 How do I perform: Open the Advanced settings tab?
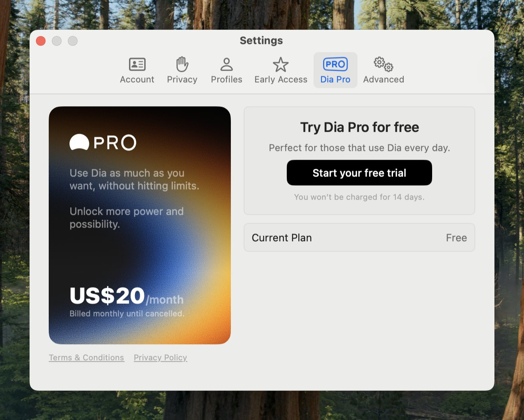click(x=383, y=70)
